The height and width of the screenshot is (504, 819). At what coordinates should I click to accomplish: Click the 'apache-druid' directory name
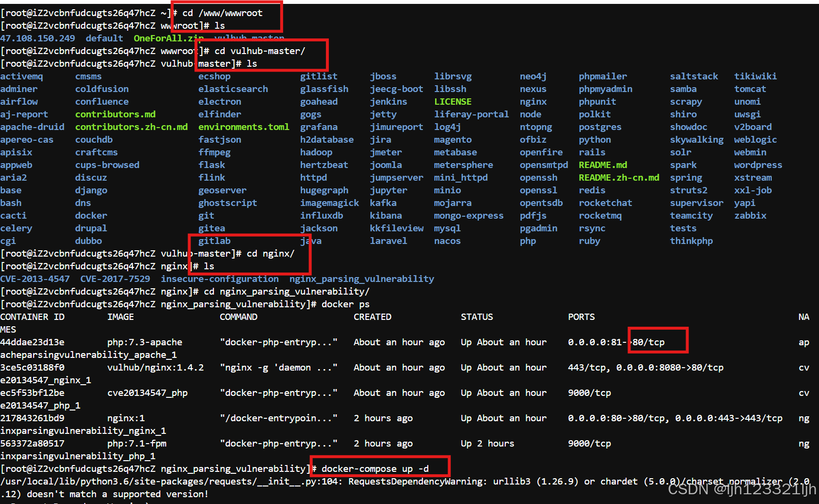coord(32,127)
